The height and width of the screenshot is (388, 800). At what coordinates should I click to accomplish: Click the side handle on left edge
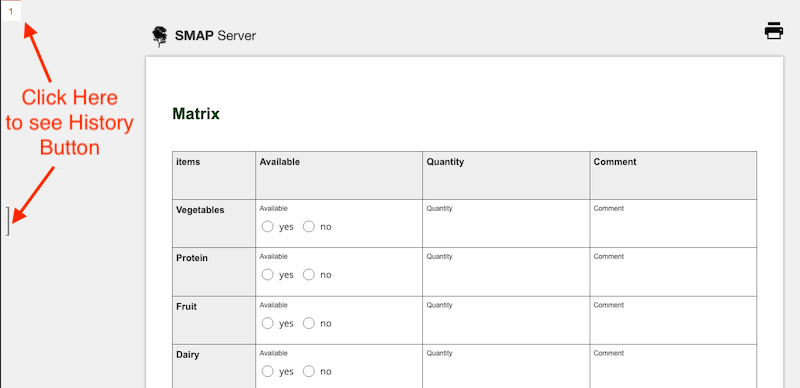tap(8, 221)
